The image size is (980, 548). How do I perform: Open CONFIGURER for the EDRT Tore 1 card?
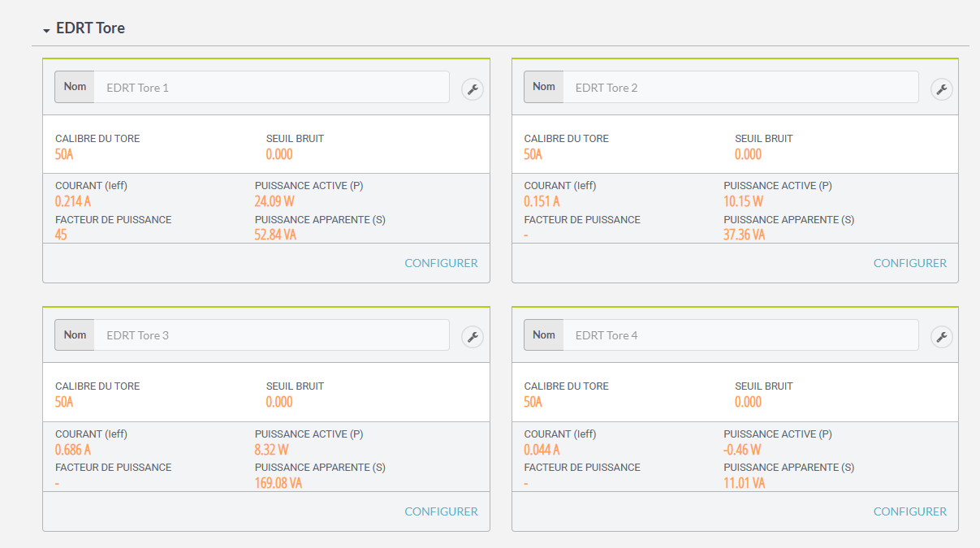441,263
